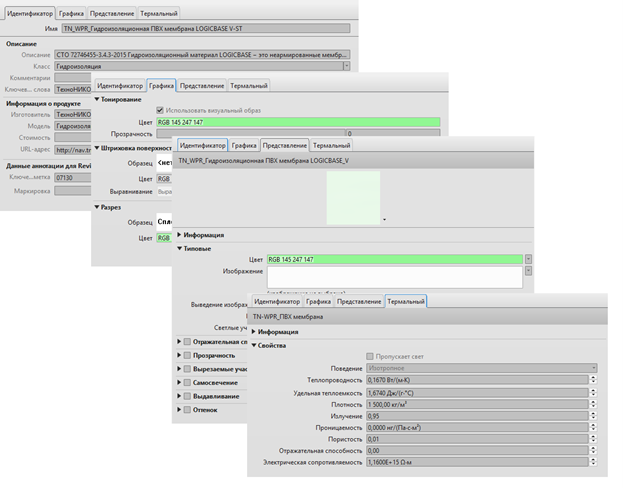This screenshot has width=623, height=488.
Task: Toggle the Использовать визуальный образ checkbox
Action: coord(161,109)
